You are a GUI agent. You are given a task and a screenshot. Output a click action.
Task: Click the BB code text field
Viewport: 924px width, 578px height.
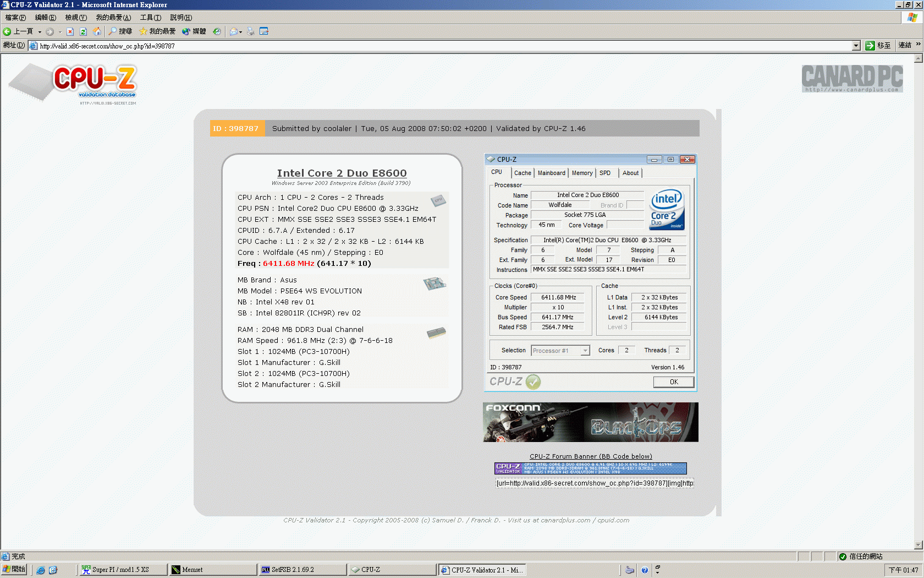(x=595, y=483)
